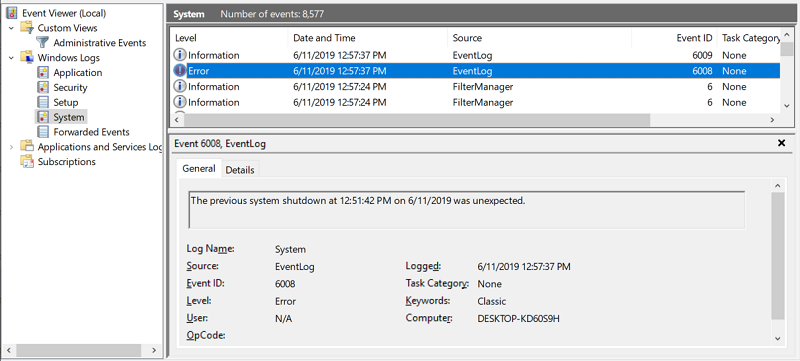Click tree pane scroll left arrow
This screenshot has height=361, width=800.
pos(8,350)
